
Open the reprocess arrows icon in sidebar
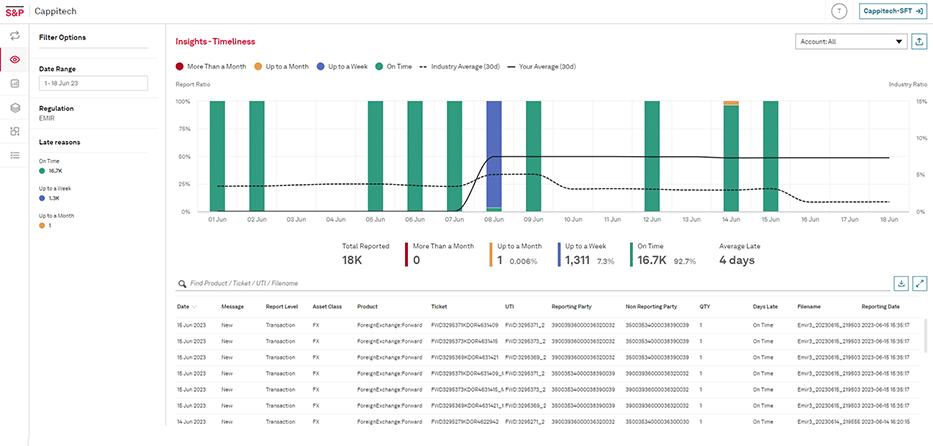[x=15, y=36]
